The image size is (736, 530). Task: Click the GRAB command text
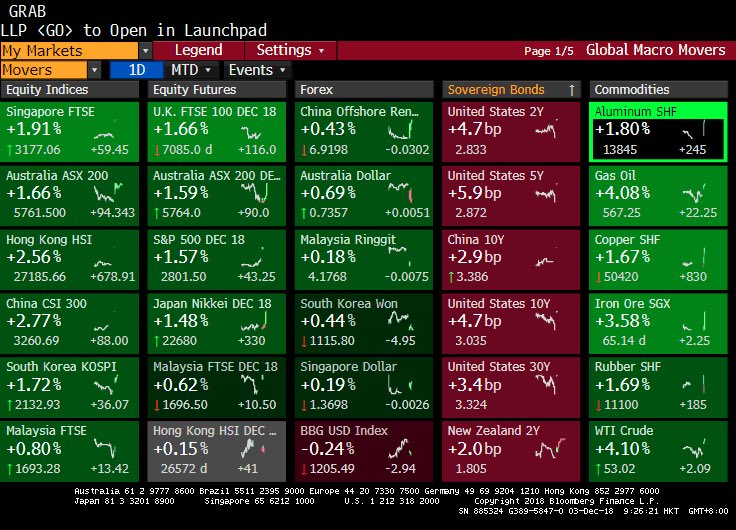click(x=27, y=11)
